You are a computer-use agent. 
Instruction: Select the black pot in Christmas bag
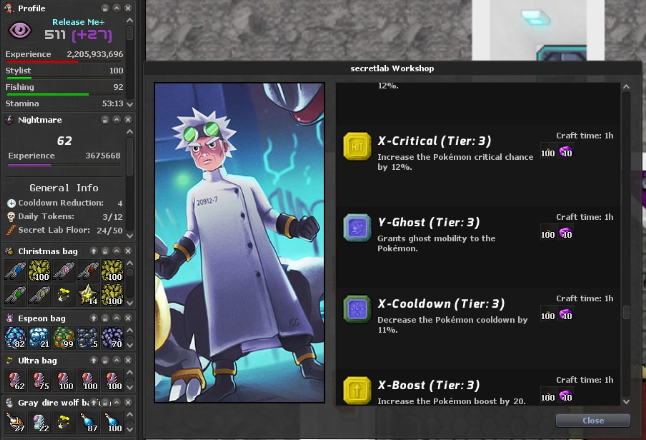coord(64,295)
